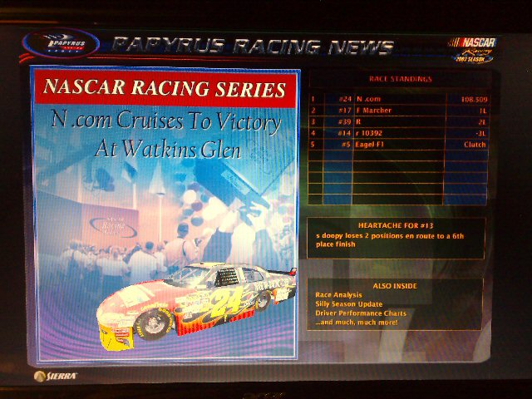Click the RACE STANDINGS header
Screen dimensions: 532x399
coord(401,79)
